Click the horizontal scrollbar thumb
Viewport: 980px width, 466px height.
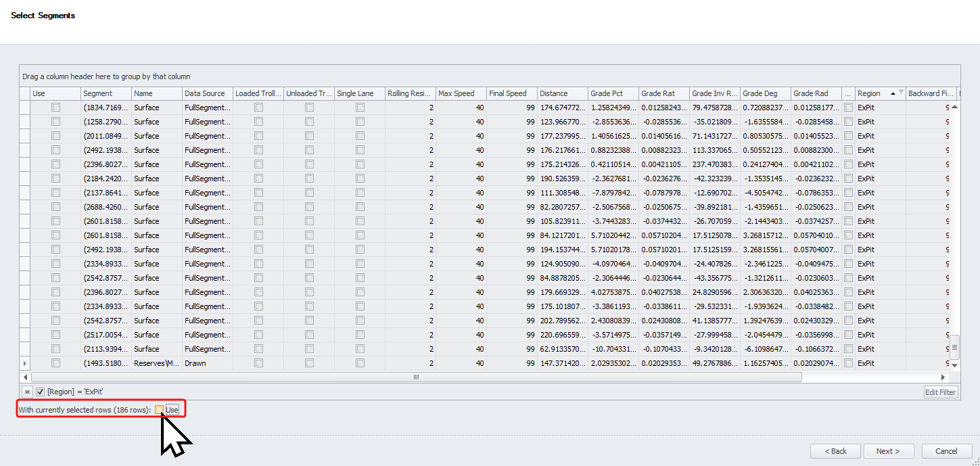point(416,377)
